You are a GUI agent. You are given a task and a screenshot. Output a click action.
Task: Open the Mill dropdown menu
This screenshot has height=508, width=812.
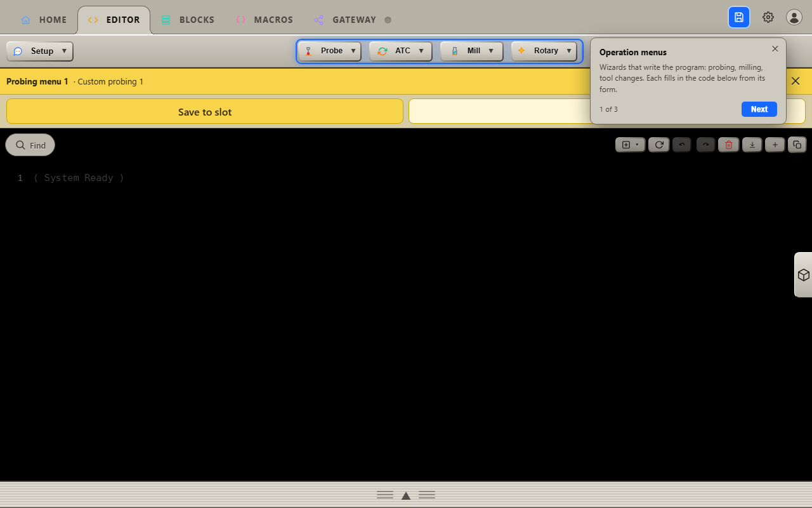click(x=472, y=51)
